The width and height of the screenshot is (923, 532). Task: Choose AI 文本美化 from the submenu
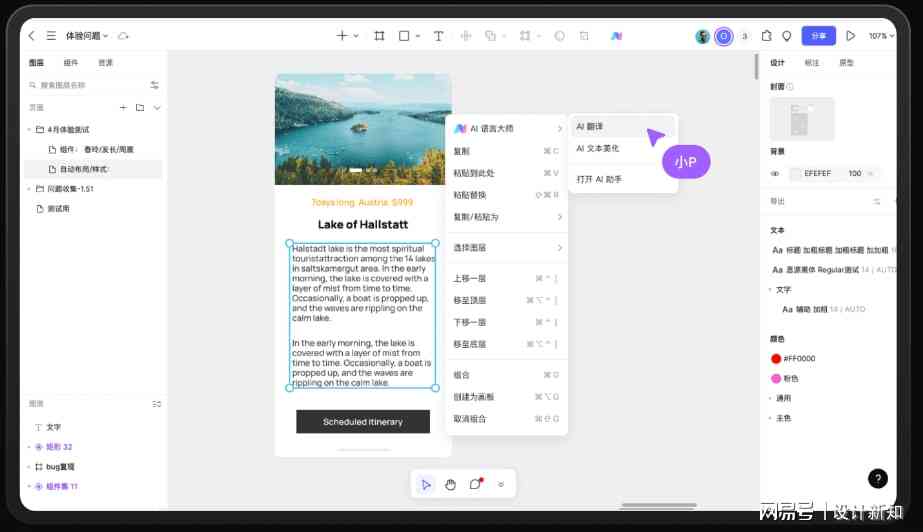[622, 148]
